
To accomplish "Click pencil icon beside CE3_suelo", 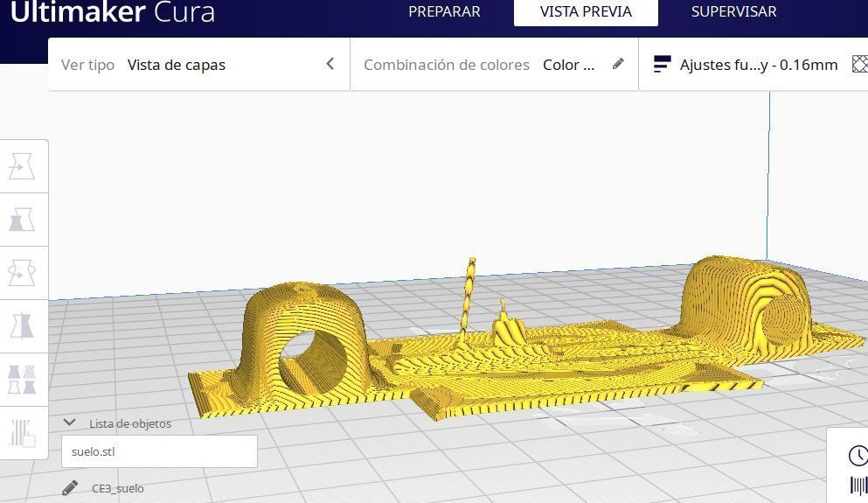I will 70,488.
